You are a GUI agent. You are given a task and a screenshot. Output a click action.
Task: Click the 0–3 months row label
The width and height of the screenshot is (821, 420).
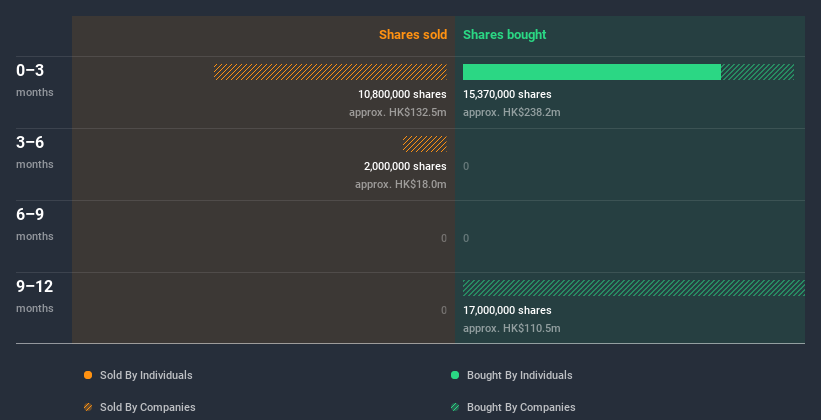35,80
